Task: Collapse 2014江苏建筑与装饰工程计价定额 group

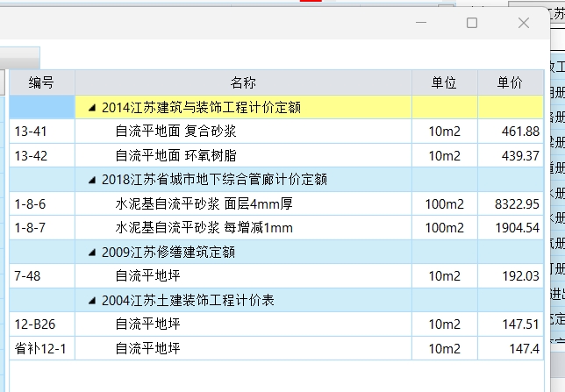Action: (92, 107)
